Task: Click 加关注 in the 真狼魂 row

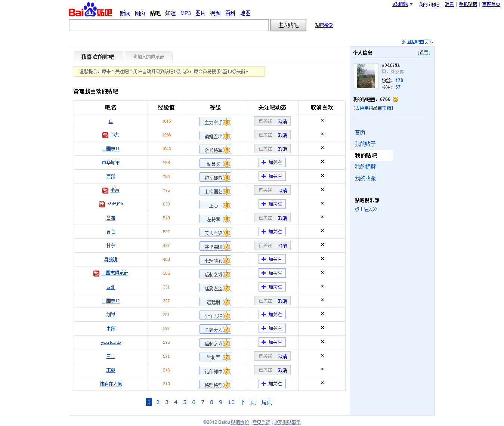Action: [x=272, y=259]
